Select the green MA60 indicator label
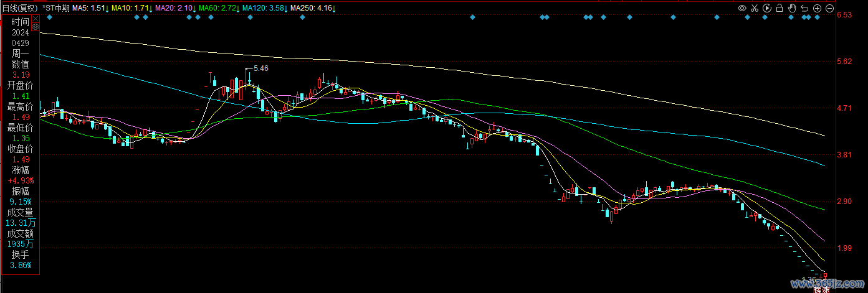 coord(219,8)
